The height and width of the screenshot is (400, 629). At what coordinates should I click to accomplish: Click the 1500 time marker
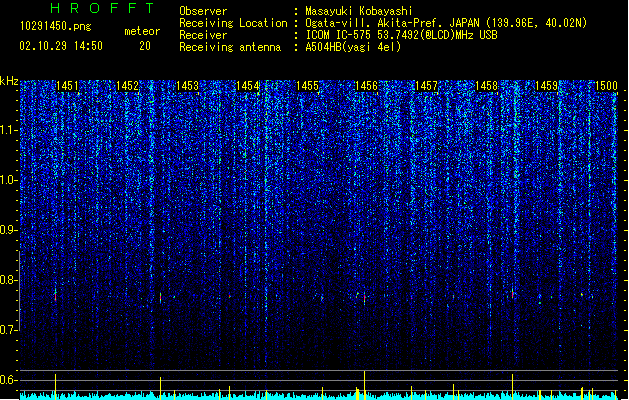[x=606, y=86]
